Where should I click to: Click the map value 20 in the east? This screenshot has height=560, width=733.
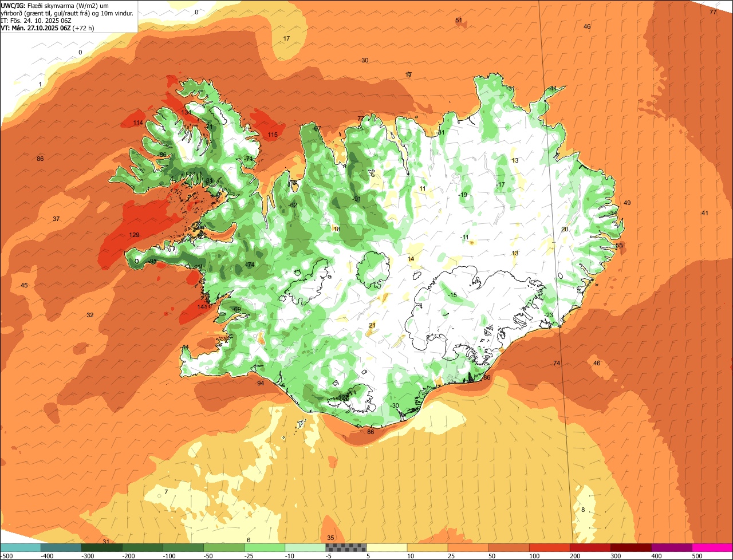(565, 229)
